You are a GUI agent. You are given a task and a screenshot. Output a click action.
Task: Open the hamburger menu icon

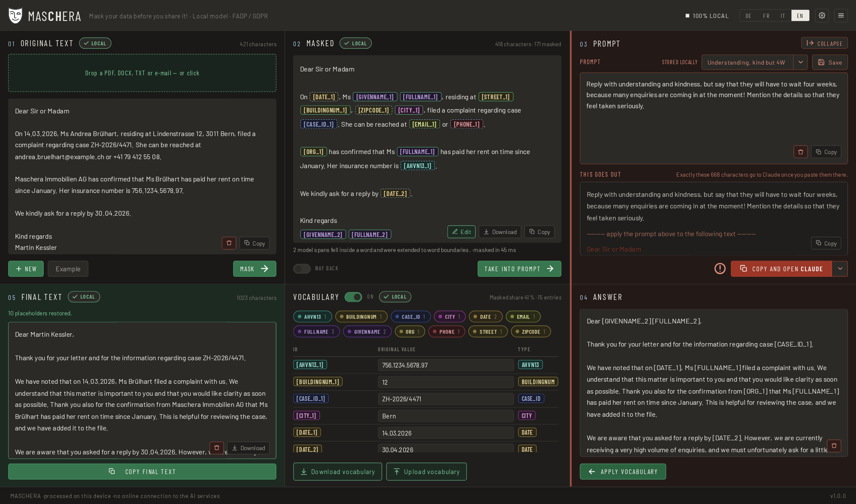click(841, 16)
